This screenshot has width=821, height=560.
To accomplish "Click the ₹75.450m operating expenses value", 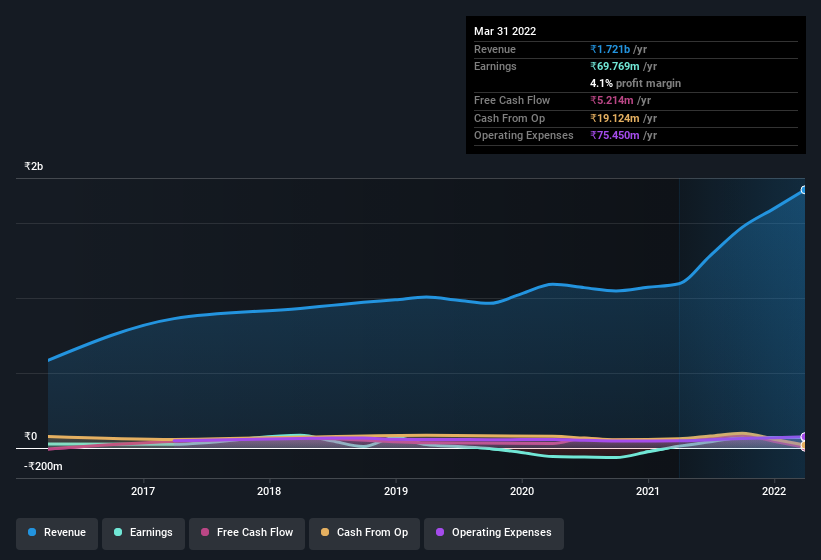I will [615, 135].
